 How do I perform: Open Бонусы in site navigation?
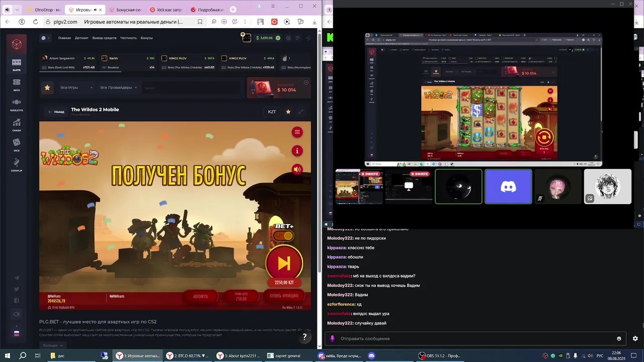click(x=146, y=38)
